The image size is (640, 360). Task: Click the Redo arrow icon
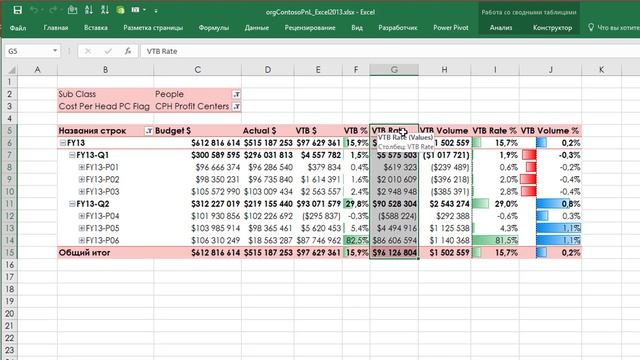pos(53,10)
